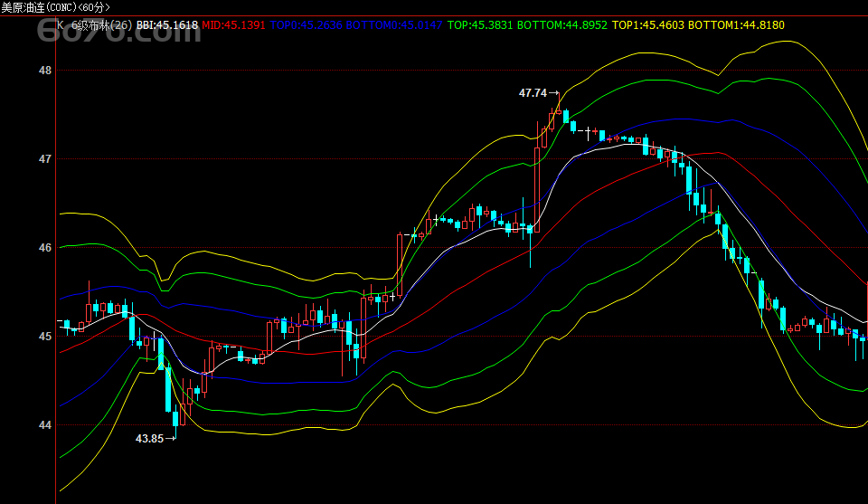
Task: Click the chart title 美原油连(CONC)<60分>
Action: tap(55, 7)
